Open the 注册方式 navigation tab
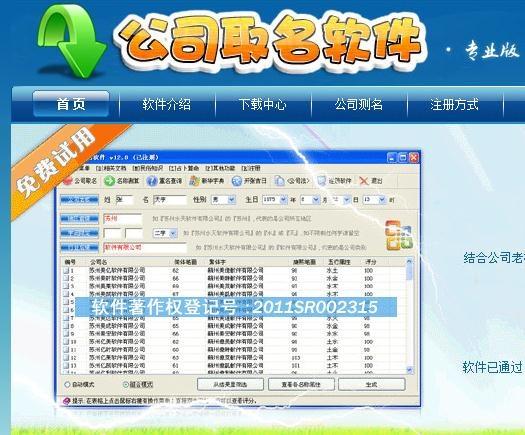 [x=454, y=104]
